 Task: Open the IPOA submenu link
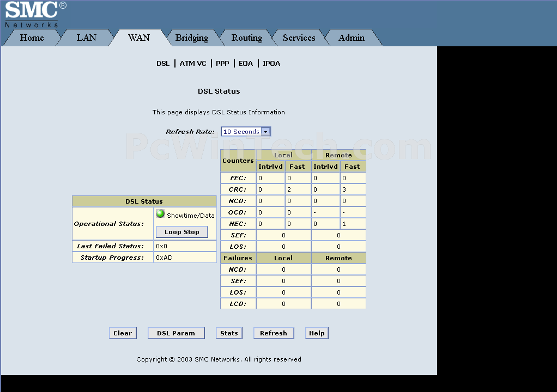(x=271, y=64)
